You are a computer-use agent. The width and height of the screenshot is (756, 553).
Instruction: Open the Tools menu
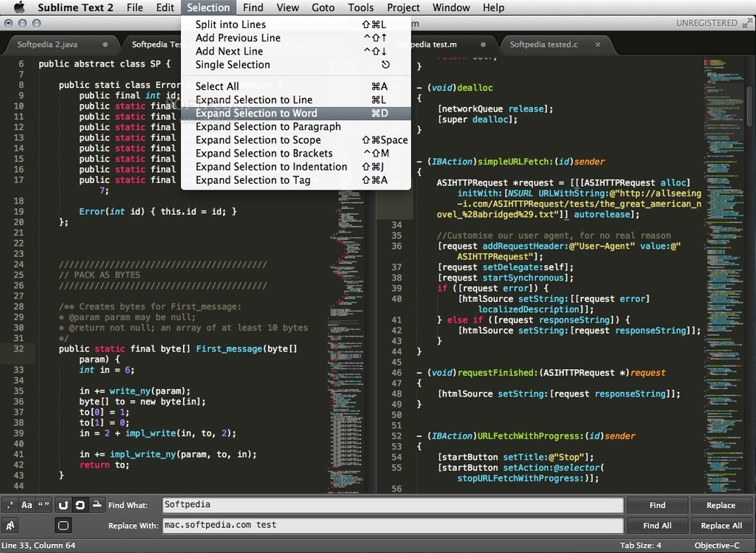[x=360, y=7]
